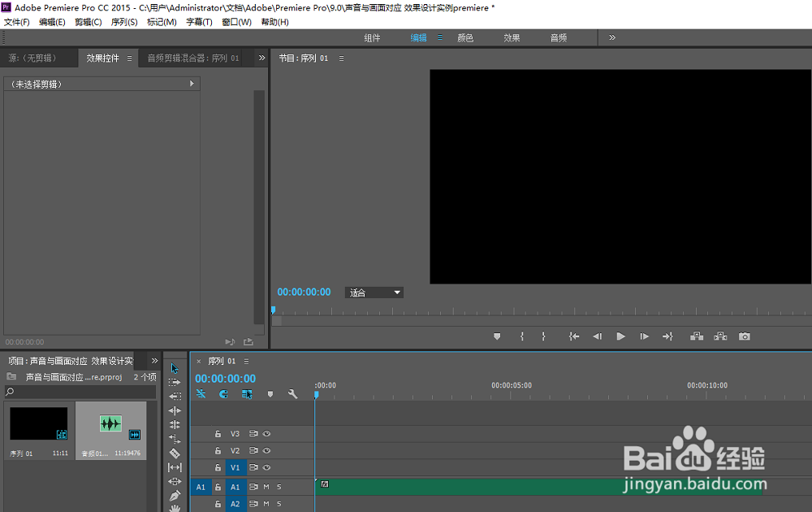Open the 标记(M) menu
This screenshot has width=812, height=512.
(162, 22)
